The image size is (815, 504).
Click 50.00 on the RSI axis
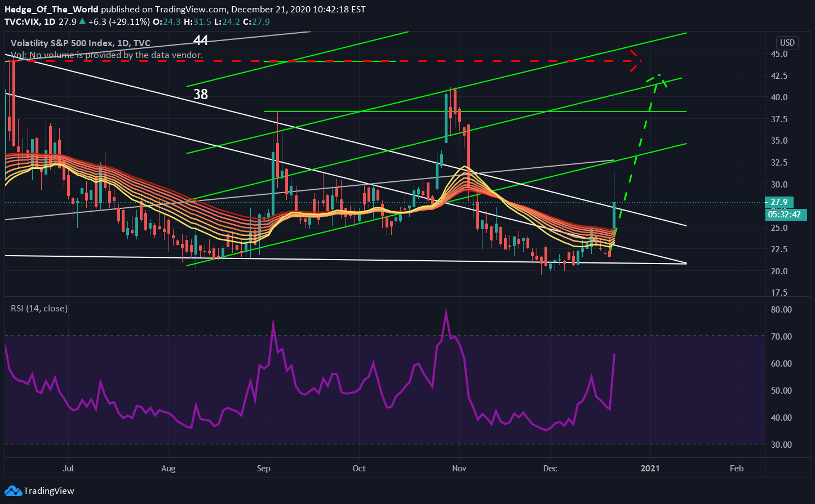[x=780, y=391]
